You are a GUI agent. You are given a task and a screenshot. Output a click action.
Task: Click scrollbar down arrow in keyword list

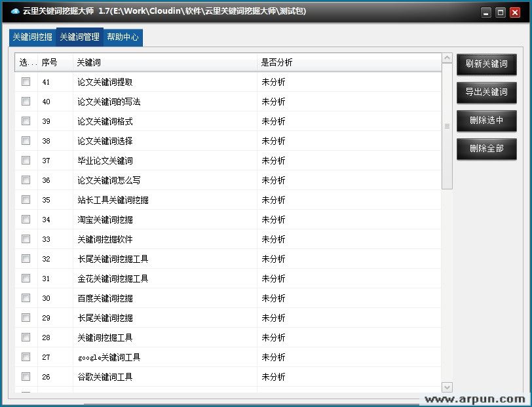click(x=447, y=387)
